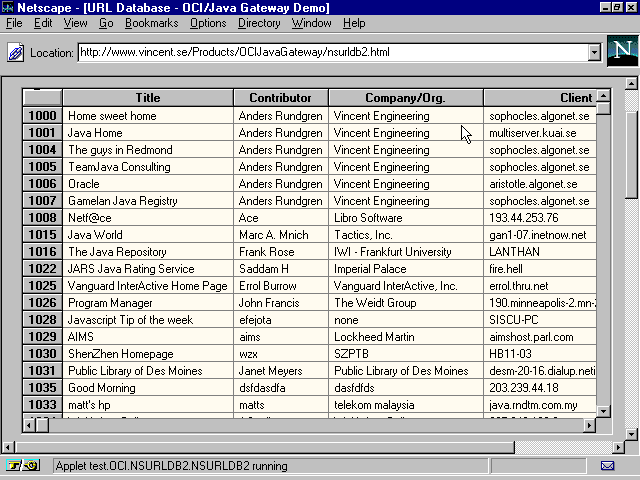Viewport: 640px width, 480px height.
Task: Click 'ShenZhen Homepage' title cell
Action: coord(148,354)
